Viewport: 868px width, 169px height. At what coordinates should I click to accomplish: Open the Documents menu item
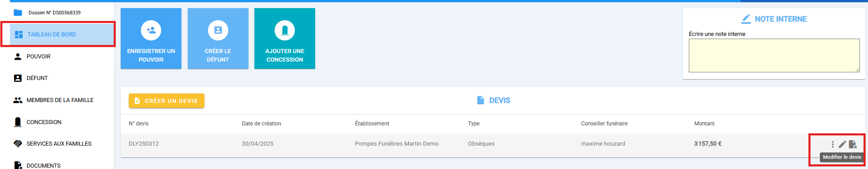[x=43, y=165]
